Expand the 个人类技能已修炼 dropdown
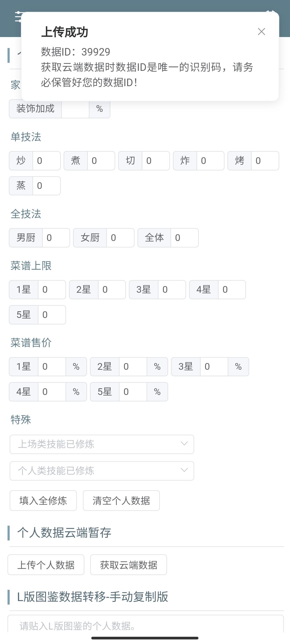Viewport: 290px width, 644px height. click(x=102, y=471)
